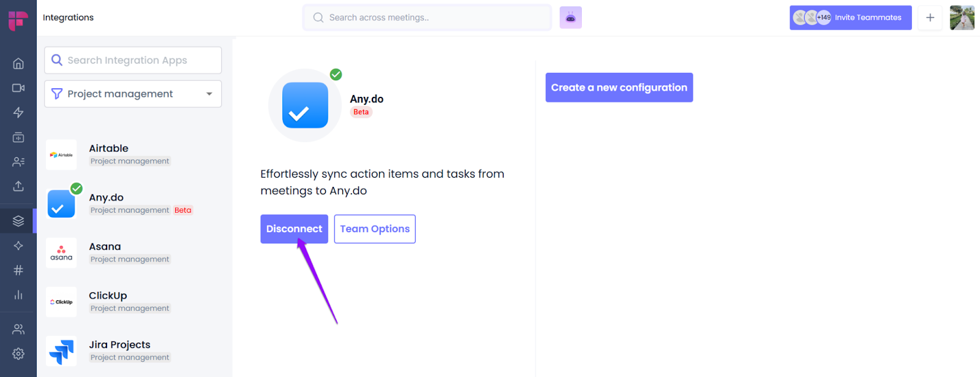Click Create a new configuration
Screen dimensions: 980x377
point(619,88)
